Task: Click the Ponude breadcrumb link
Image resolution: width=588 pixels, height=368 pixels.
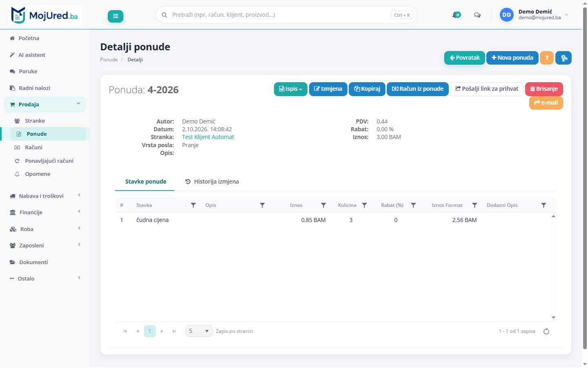Action: click(109, 60)
